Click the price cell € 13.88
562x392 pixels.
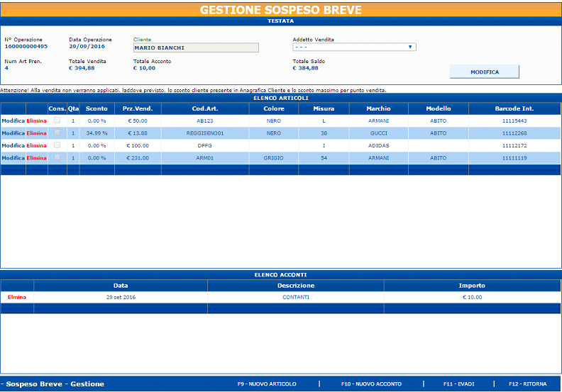(138, 133)
